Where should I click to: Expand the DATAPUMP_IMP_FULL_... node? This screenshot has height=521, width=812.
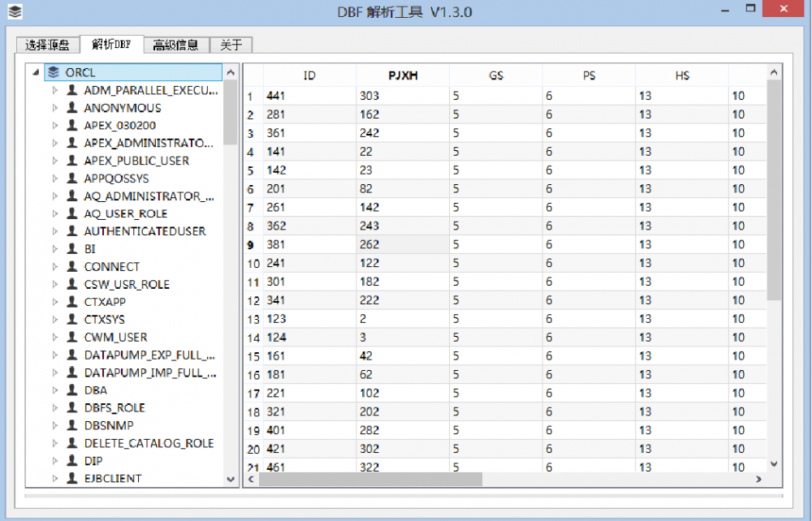click(55, 372)
